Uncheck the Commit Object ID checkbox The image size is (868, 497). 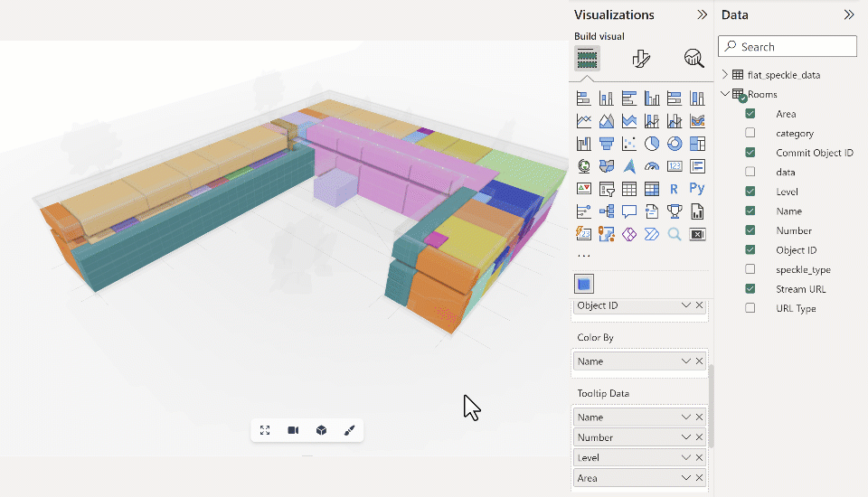pos(750,152)
